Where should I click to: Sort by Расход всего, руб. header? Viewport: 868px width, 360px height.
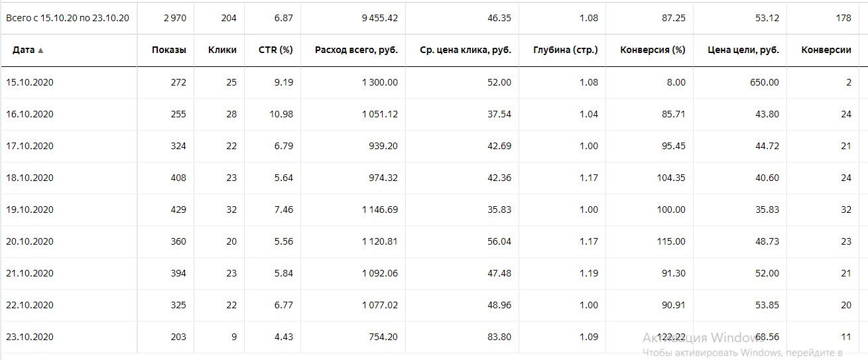(x=356, y=50)
